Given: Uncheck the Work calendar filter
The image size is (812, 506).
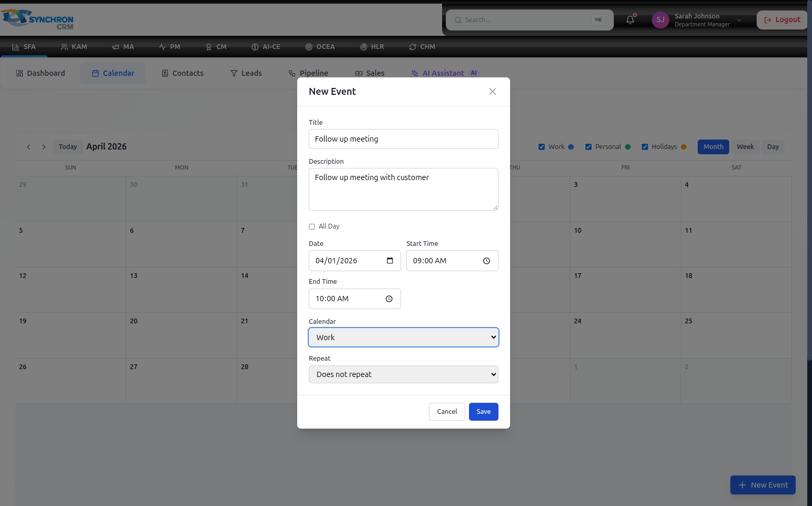Looking at the screenshot, I should (542, 147).
